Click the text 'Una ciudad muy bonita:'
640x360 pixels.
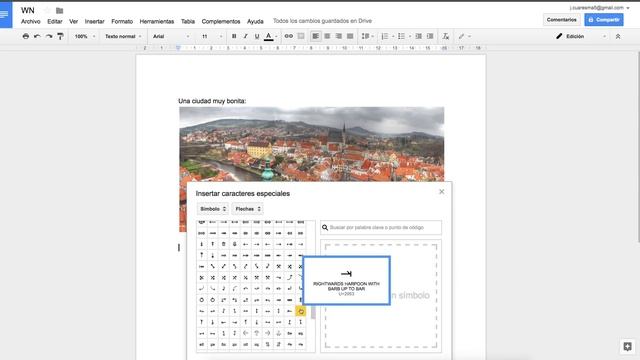[212, 101]
